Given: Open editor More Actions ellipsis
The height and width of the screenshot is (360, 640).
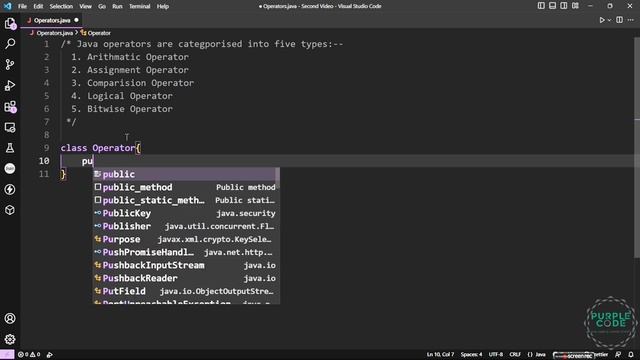Looking at the screenshot, I should pos(631,20).
